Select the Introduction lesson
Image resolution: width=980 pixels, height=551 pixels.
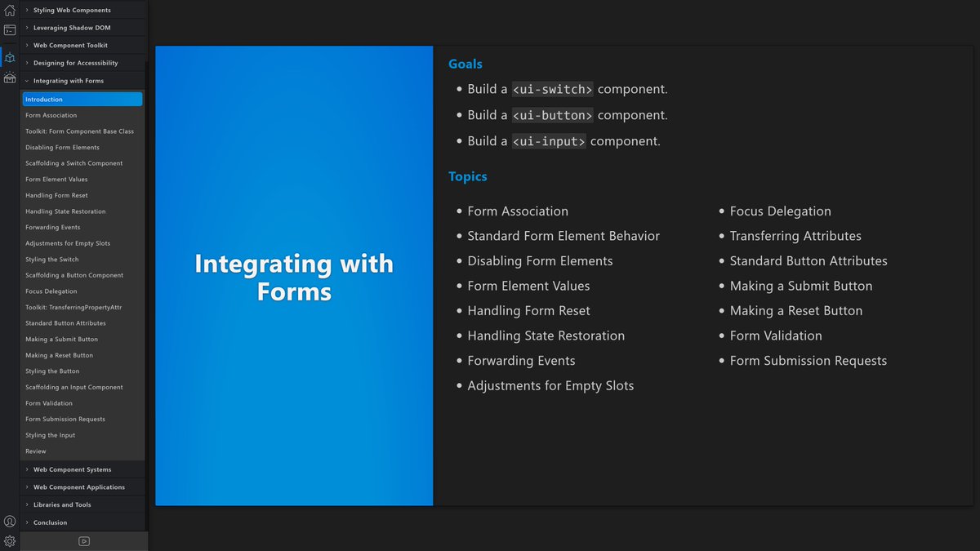coord(82,100)
